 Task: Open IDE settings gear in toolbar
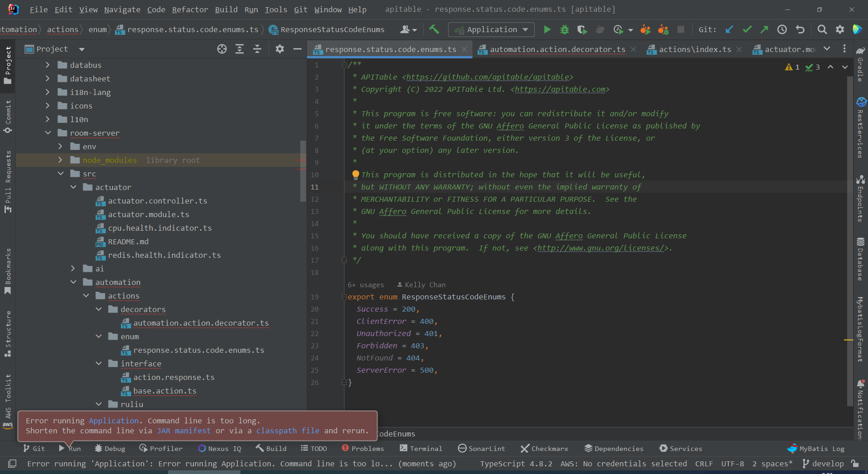(x=840, y=30)
